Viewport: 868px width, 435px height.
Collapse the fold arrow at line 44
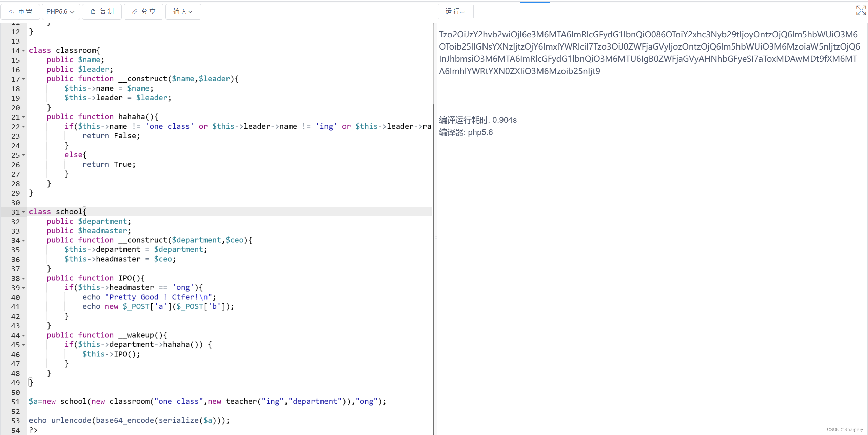click(23, 336)
